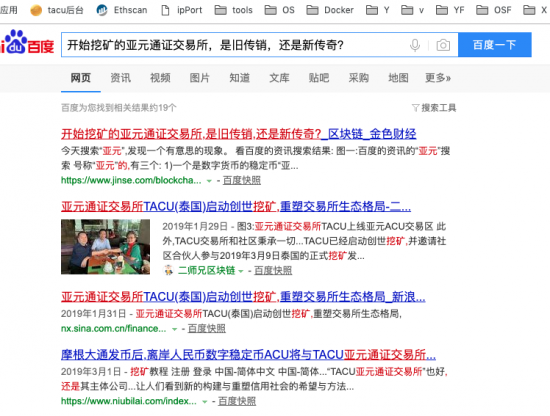Go to Baidu logo homepage
Image resolution: width=550 pixels, height=416 pixels.
27,42
